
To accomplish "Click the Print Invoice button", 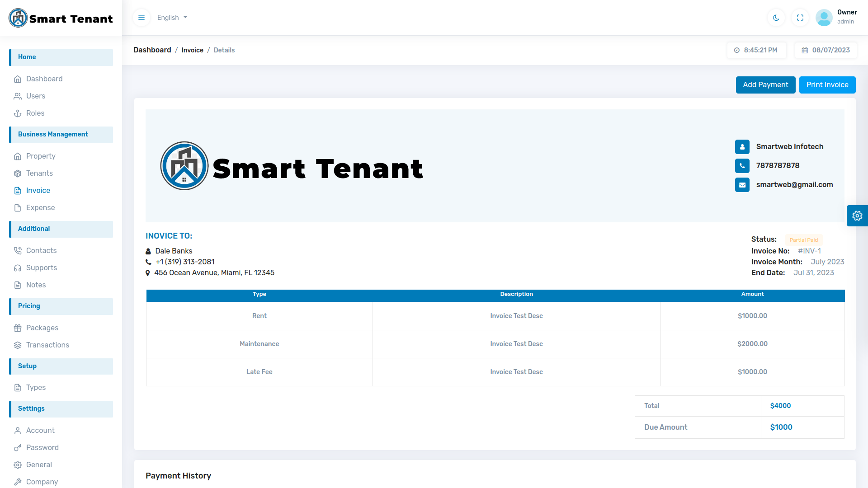I will [x=827, y=85].
